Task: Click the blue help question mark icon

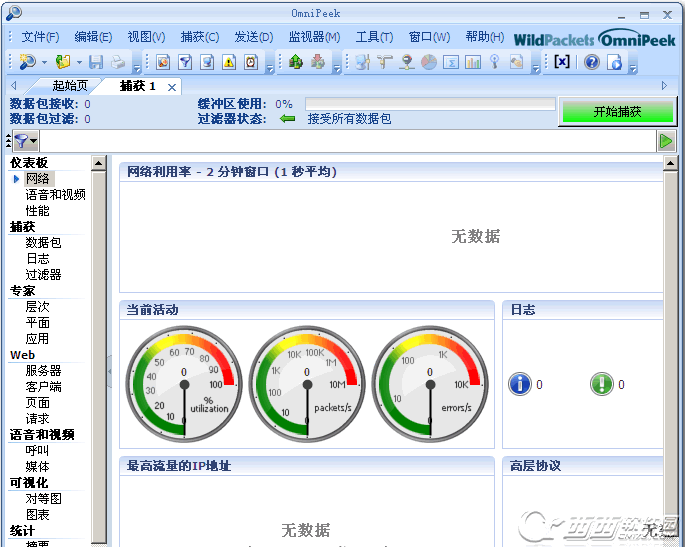Action: tap(592, 62)
